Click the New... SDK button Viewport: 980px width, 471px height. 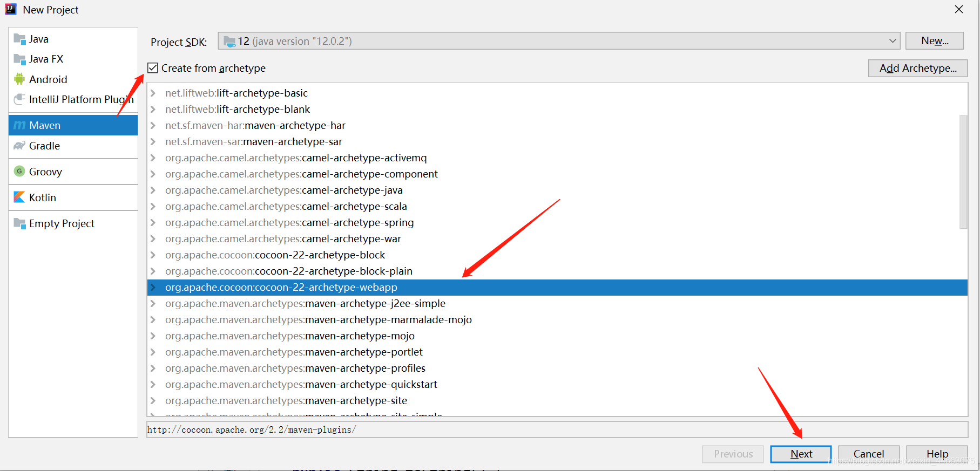click(935, 41)
